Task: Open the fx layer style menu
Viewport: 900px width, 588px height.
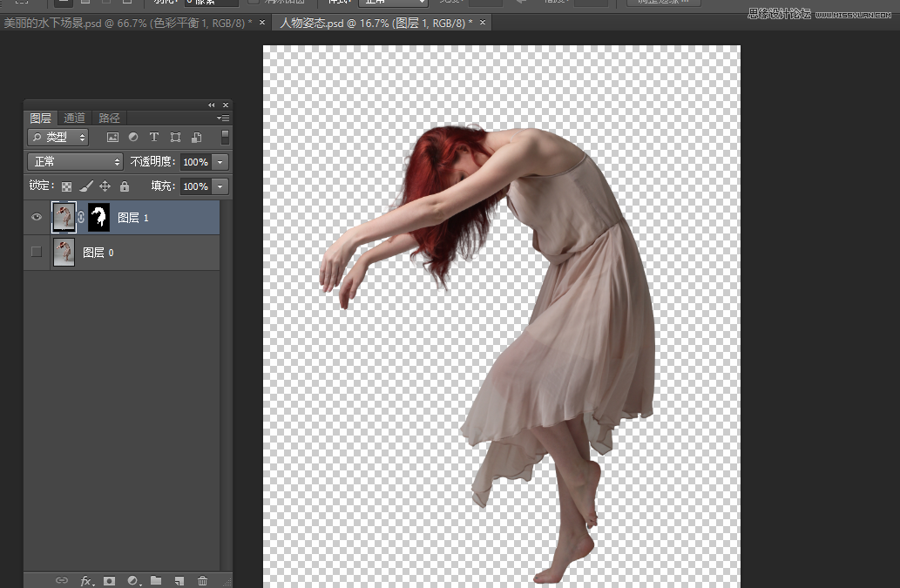Action: [86, 581]
